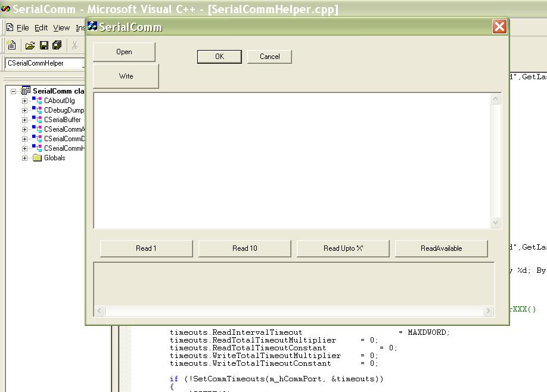Click the Cut scissors icon
Screen dimensions: 547x392
(x=74, y=45)
